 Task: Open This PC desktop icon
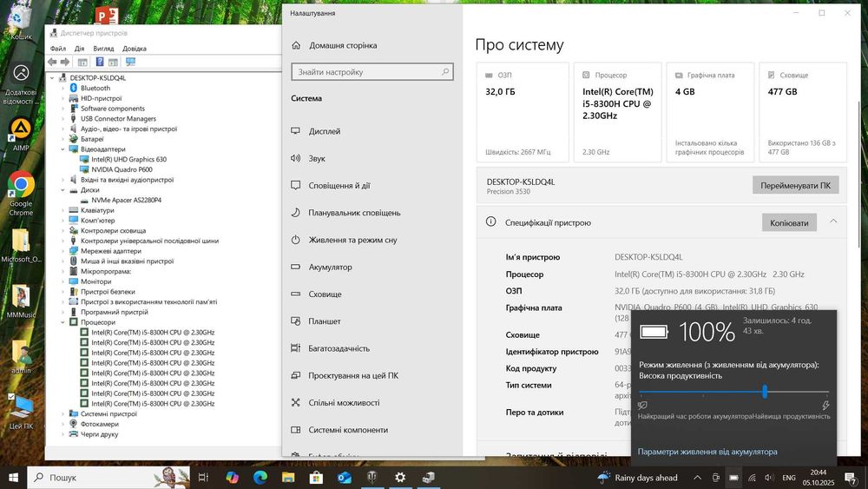21,412
